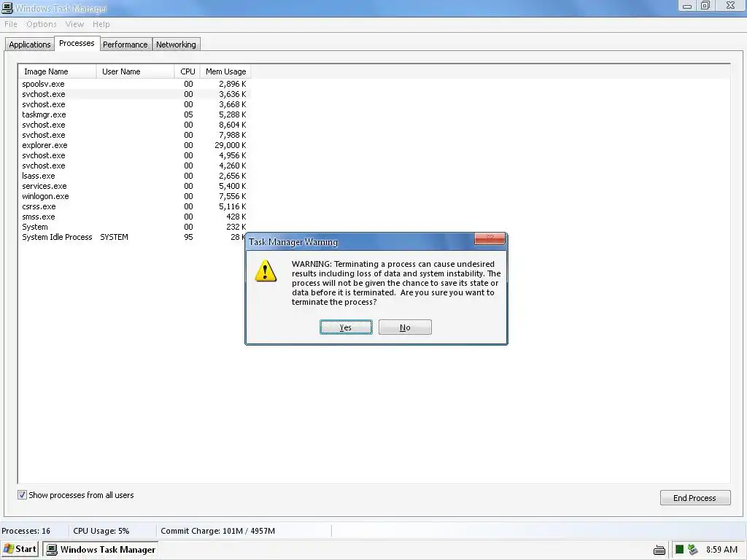Click Windows Task Manager taskbar button
Screen dimensions: 747x560
click(x=101, y=549)
